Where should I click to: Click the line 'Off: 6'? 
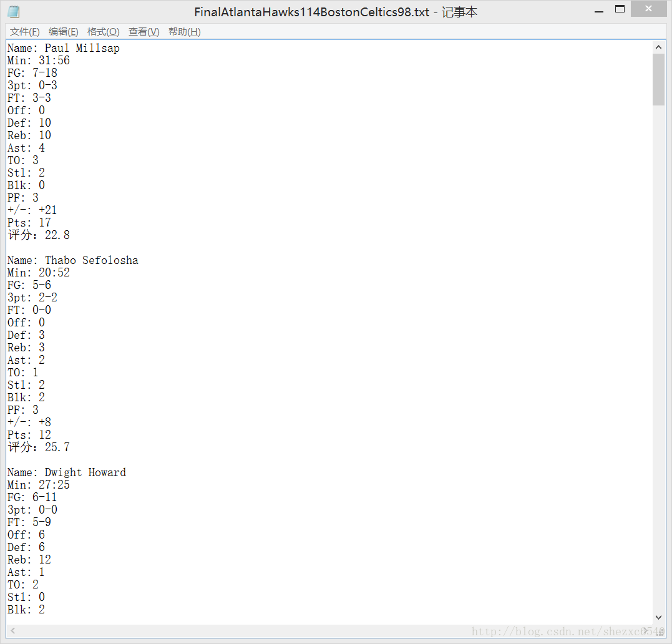point(26,535)
